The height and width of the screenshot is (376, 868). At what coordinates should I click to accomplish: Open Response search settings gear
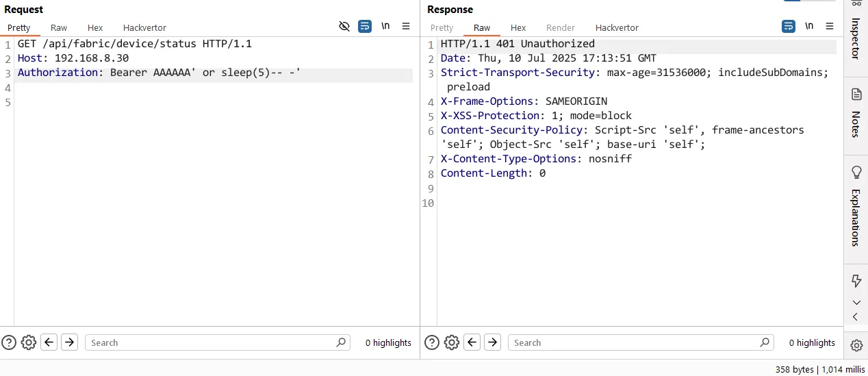coord(452,342)
